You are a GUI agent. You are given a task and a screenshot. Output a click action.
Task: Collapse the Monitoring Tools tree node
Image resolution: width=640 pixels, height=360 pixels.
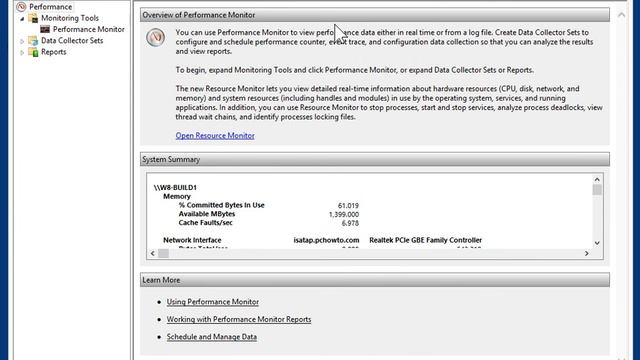[22, 18]
